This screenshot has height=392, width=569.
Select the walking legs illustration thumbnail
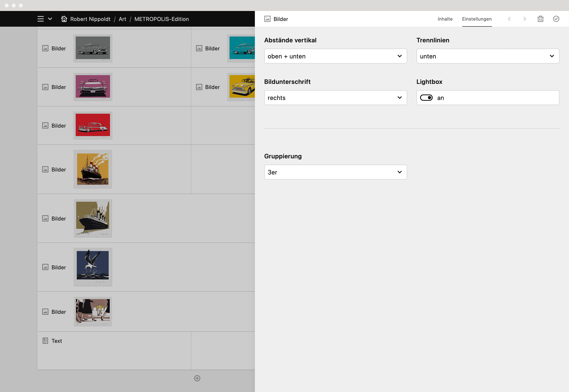point(93,311)
